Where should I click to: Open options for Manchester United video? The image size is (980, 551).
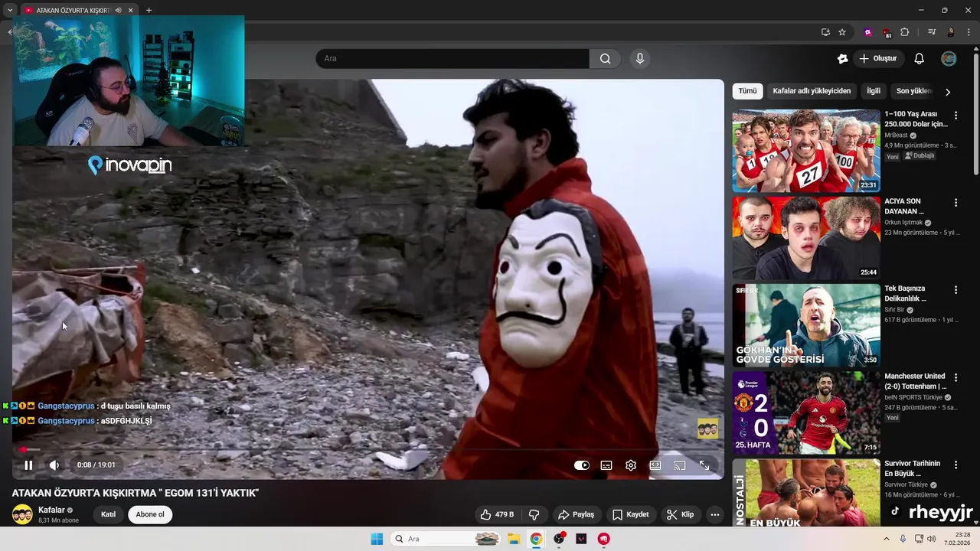(955, 377)
